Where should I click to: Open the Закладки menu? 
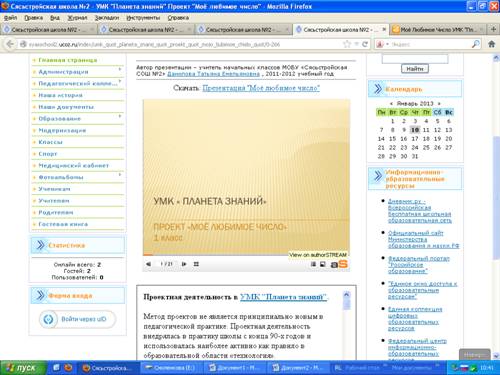(x=107, y=18)
